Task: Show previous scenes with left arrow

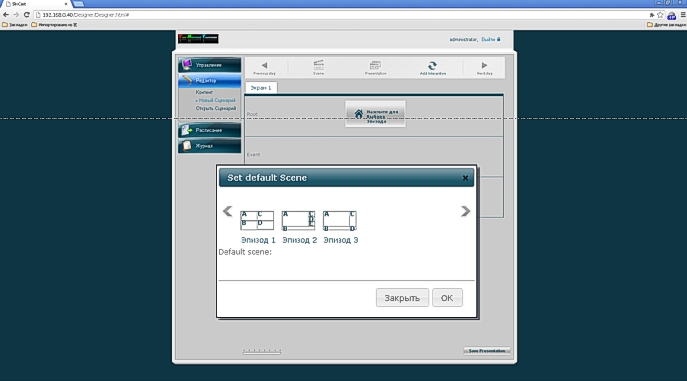Action: (x=227, y=212)
